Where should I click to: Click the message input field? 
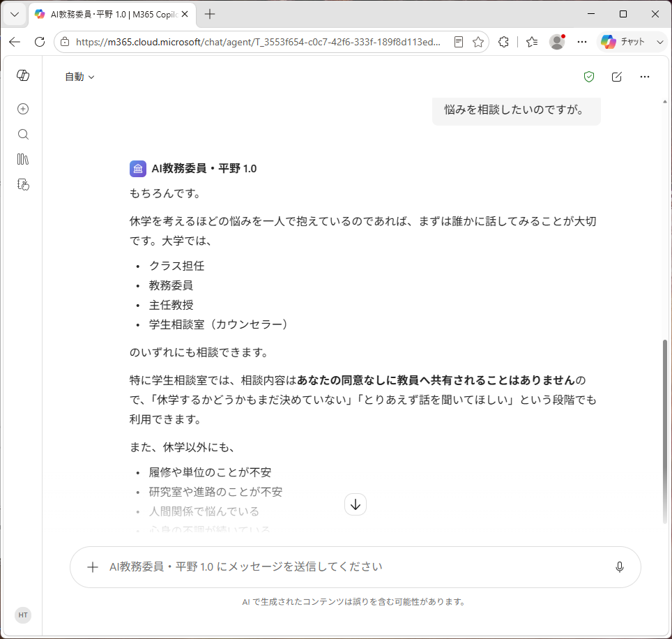coord(356,567)
